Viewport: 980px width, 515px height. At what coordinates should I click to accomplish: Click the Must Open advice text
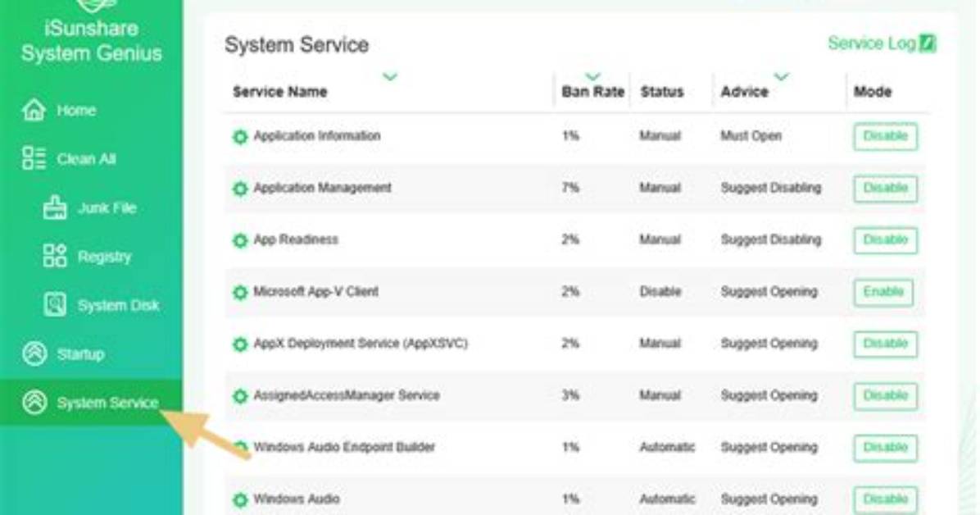751,136
